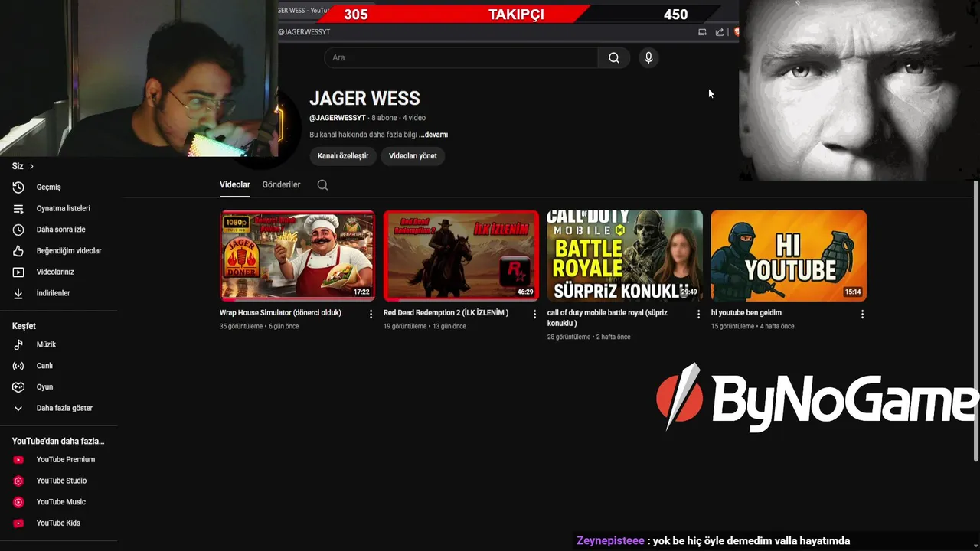Open Geçmiş history icon in sidebar
Viewport: 980px width, 551px height.
pos(18,187)
